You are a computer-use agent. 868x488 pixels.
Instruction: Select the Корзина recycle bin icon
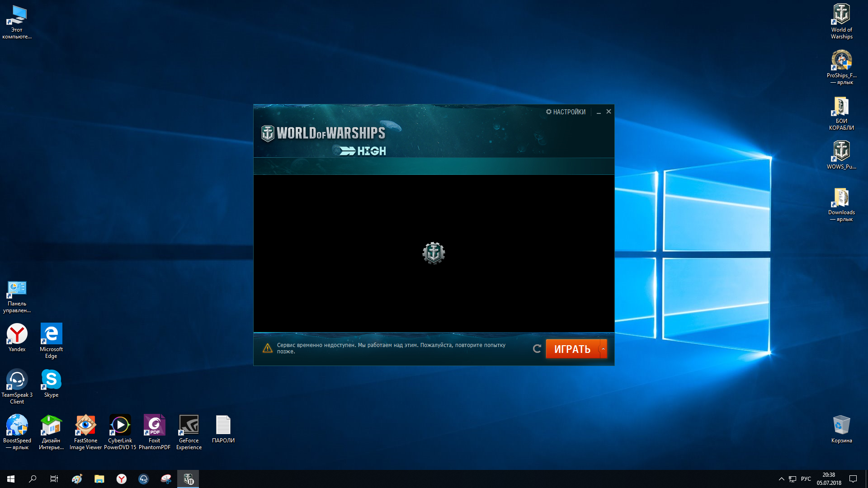click(x=841, y=429)
